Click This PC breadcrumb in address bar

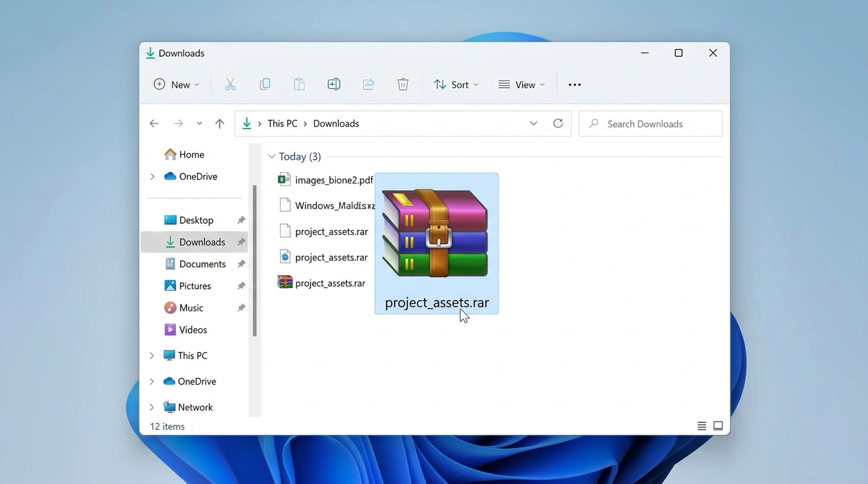283,124
